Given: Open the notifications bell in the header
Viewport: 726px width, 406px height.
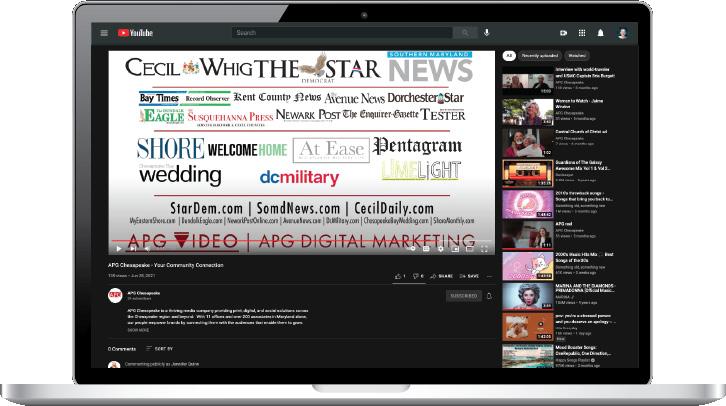Looking at the screenshot, I should click(x=601, y=33).
